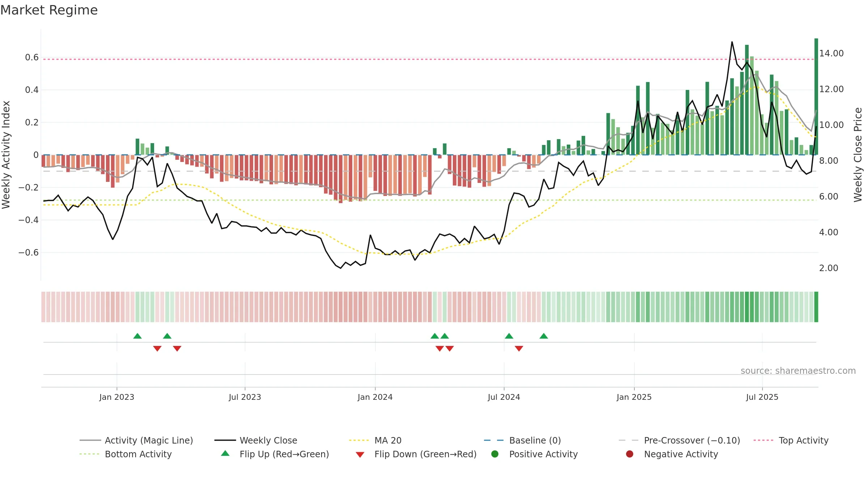Viewport: 868px width, 488px height.
Task: Toggle the Weekly Close legend entry
Action: point(256,440)
